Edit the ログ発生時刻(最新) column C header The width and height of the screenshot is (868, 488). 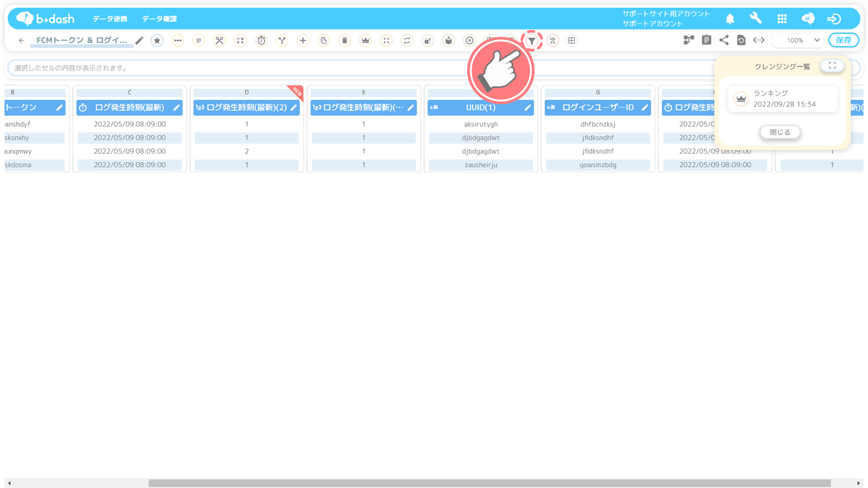[x=176, y=107]
